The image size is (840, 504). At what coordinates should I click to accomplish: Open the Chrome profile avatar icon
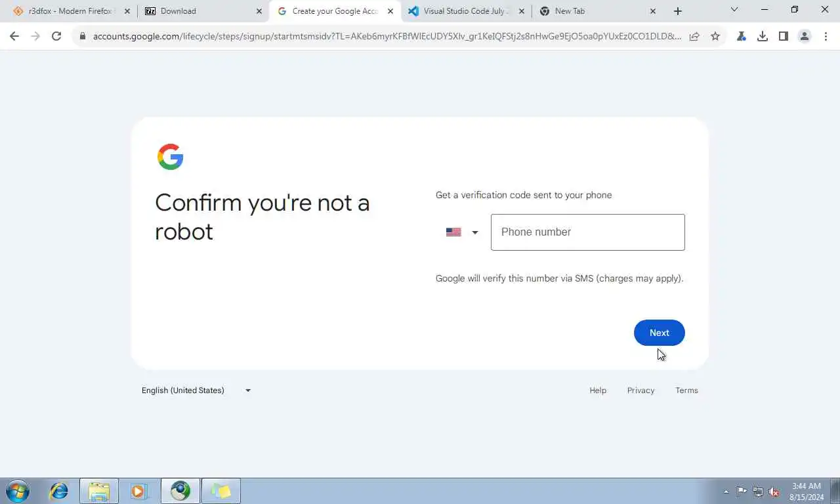click(x=805, y=37)
